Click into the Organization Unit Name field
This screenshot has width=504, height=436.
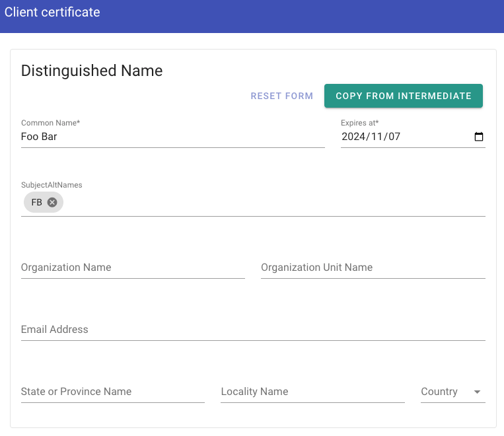373,268
